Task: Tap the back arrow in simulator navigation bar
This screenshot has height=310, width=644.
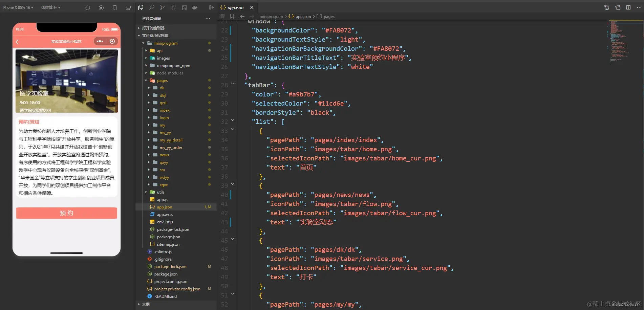Action: point(17,42)
